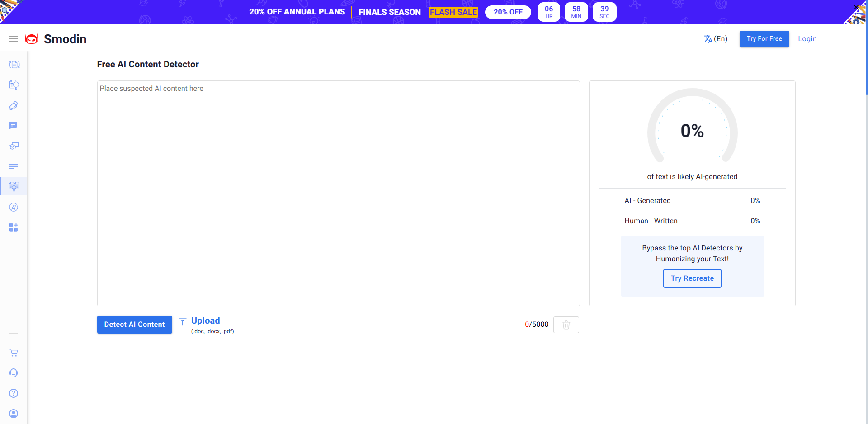868x424 pixels.
Task: Open the chat bubble icon in sidebar
Action: [14, 126]
